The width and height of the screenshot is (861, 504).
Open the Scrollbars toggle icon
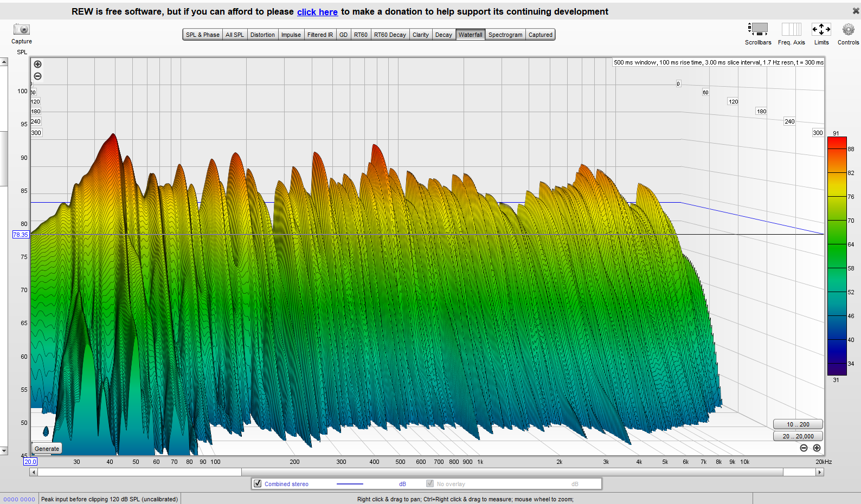[758, 29]
